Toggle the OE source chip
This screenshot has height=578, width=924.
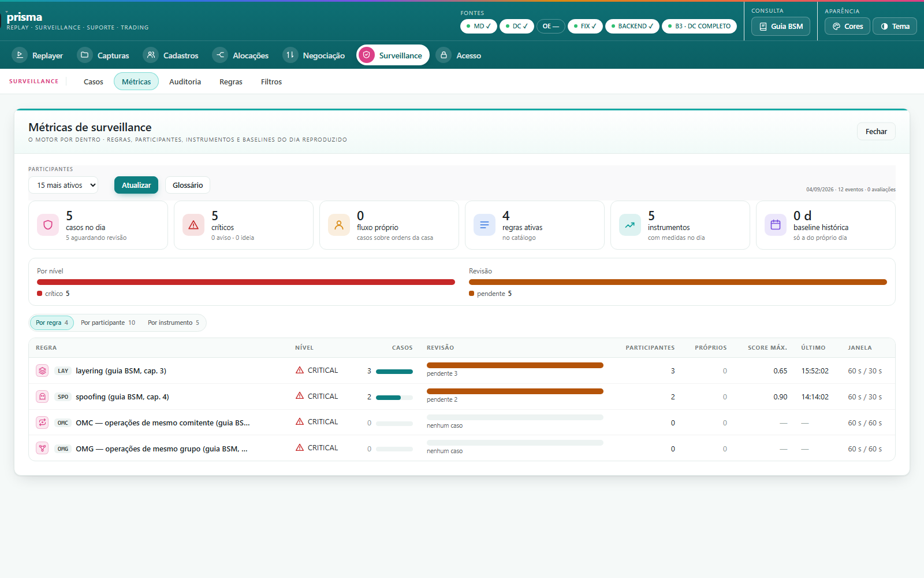point(551,26)
